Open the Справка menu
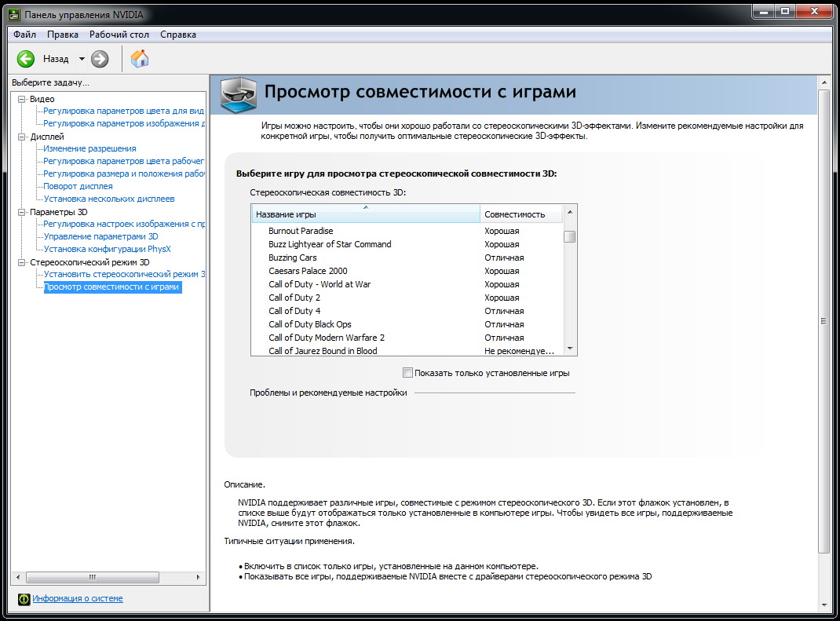The image size is (840, 621). (178, 35)
